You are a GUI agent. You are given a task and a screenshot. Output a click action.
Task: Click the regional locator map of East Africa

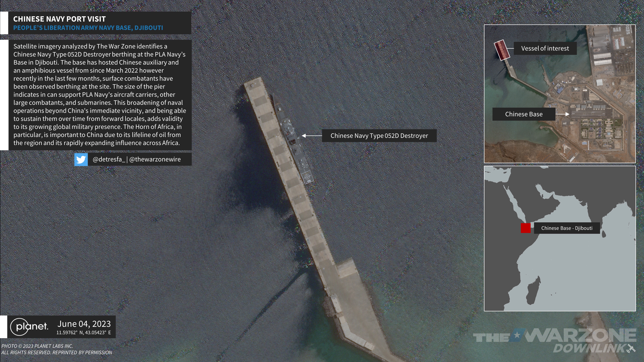coord(560,239)
